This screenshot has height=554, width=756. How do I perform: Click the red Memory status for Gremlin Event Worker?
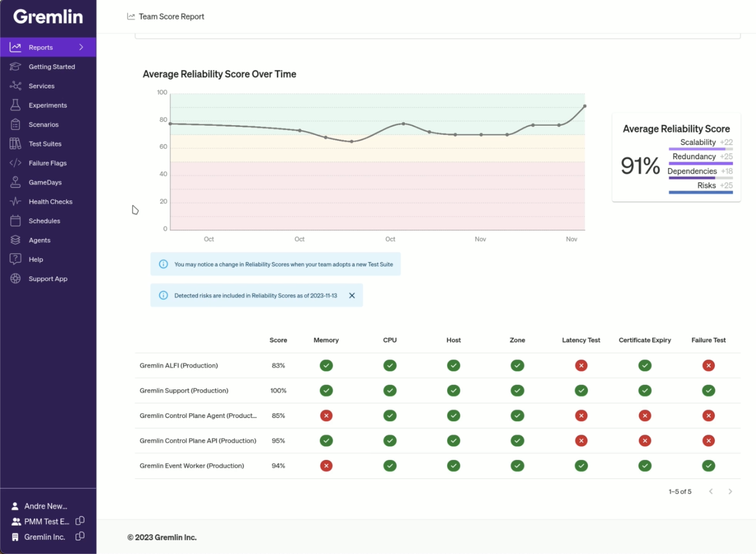[326, 465]
